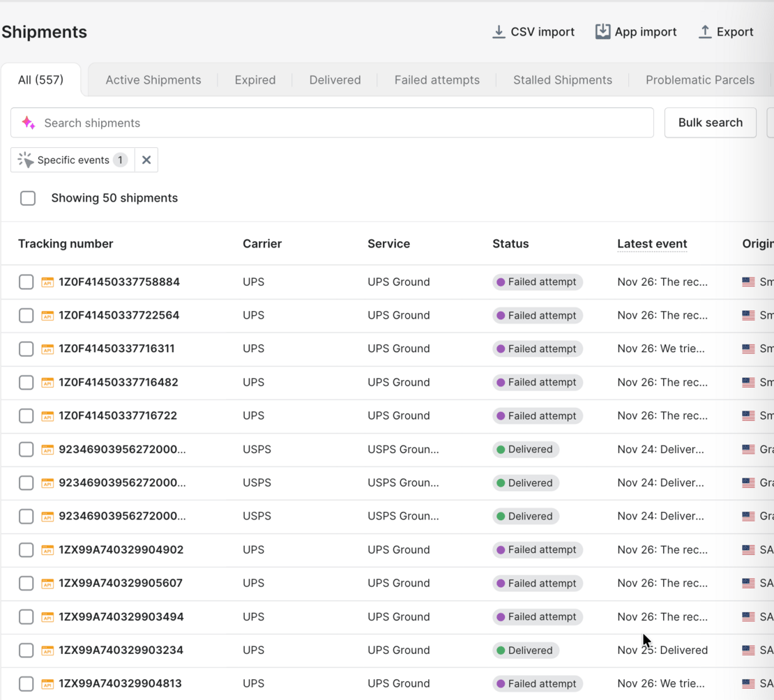Image resolution: width=774 pixels, height=700 pixels.
Task: Click US flag in 1Z0F41450337716311 row
Action: pos(748,349)
